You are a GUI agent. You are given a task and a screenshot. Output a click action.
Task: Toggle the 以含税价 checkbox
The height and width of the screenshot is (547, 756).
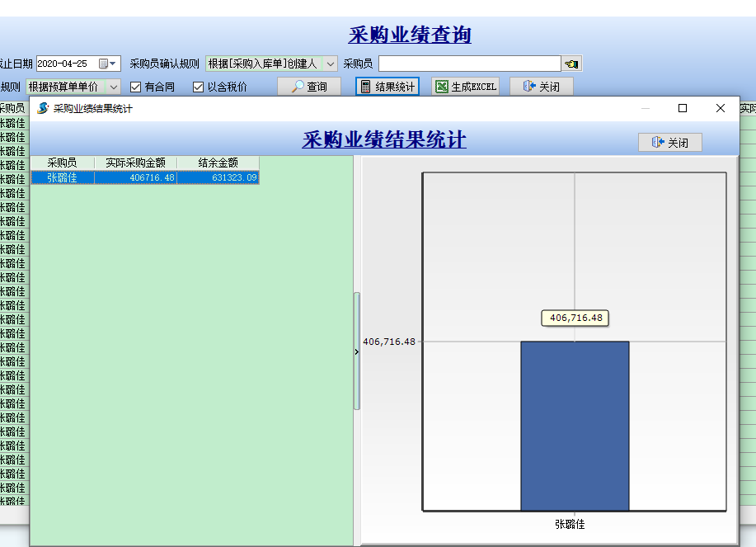coord(198,87)
